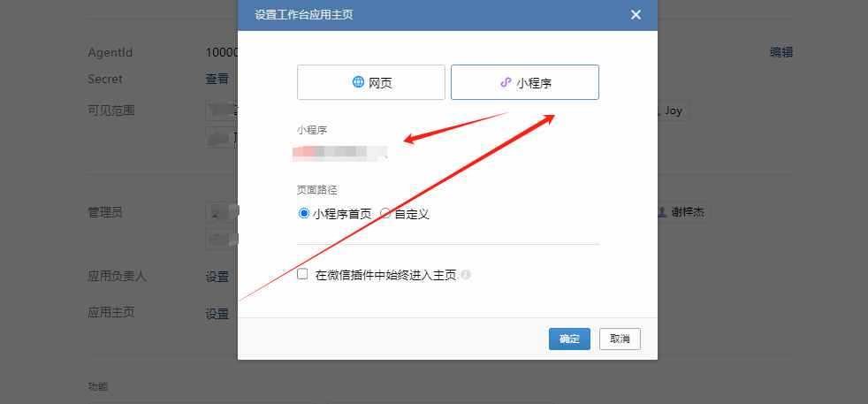Image resolution: width=868 pixels, height=404 pixels.
Task: Select the 自定义 page path radio
Action: (x=385, y=213)
